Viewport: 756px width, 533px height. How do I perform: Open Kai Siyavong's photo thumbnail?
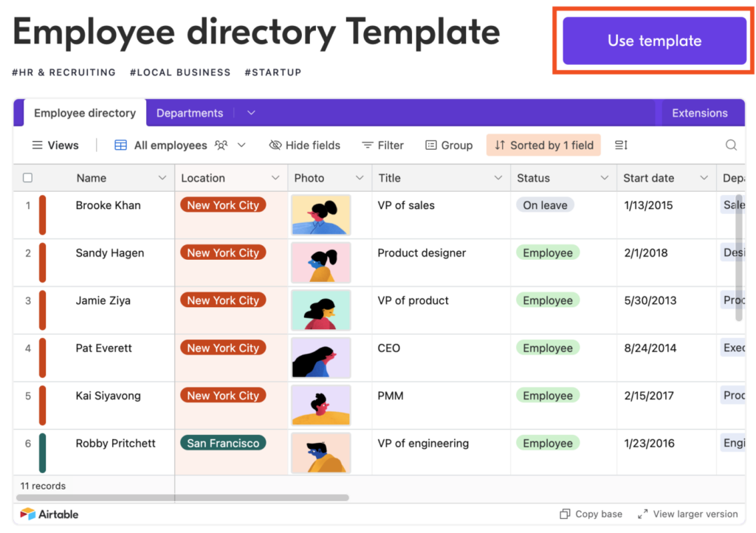coord(320,405)
